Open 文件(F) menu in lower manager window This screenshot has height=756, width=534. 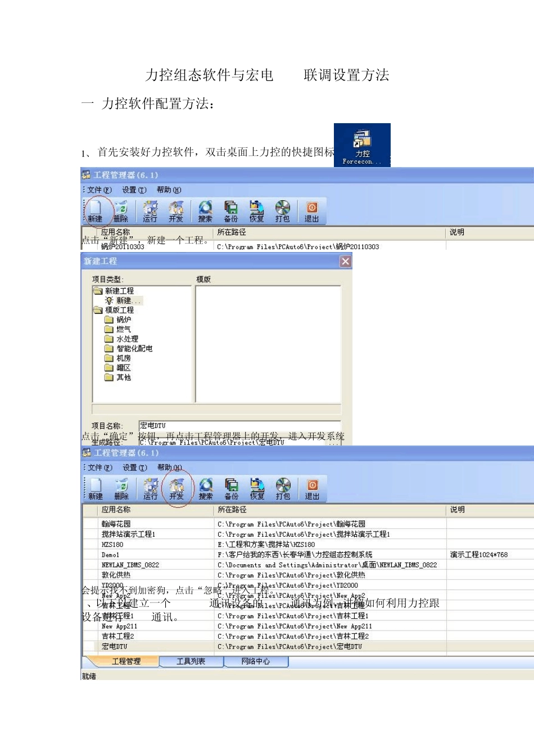tap(100, 467)
